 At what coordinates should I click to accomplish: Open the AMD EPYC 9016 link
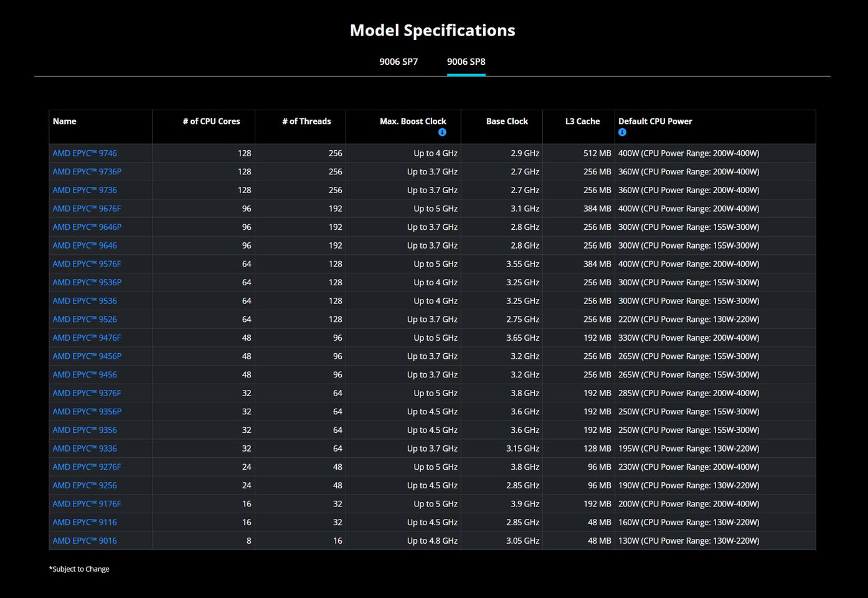[x=85, y=541]
